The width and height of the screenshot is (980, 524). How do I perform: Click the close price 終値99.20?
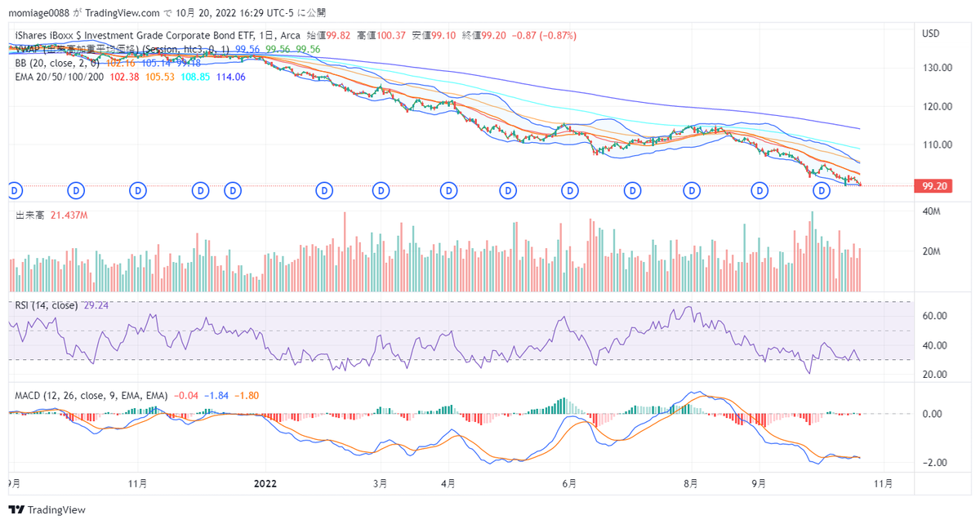(x=484, y=36)
